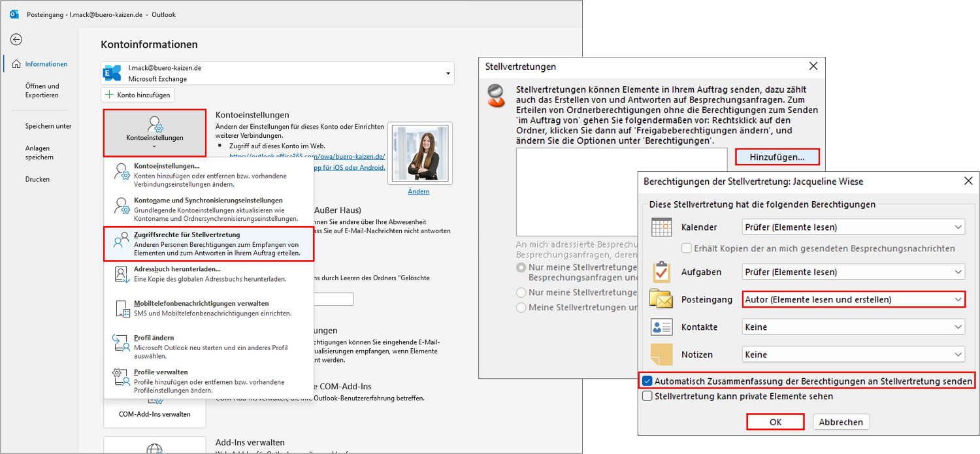980x454 pixels.
Task: Click the 'Kontoinformationen' heading
Action: 149,44
